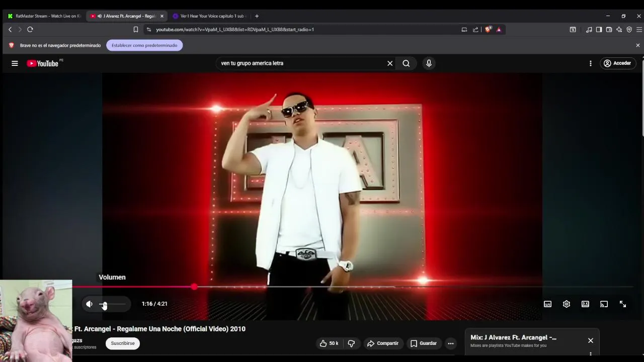This screenshot has height=362, width=644.
Task: Open Leo AI assistant icon
Action: [619, 30]
